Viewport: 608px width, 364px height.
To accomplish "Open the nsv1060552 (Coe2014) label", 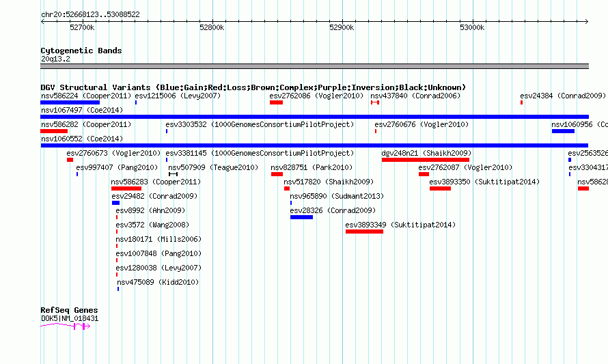I will (x=82, y=139).
